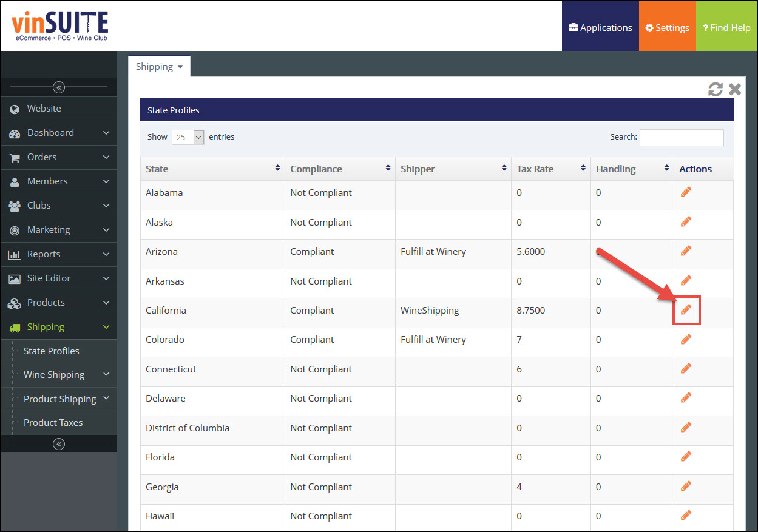Edit the Colorado state profile
The height and width of the screenshot is (532, 758).
tap(686, 339)
